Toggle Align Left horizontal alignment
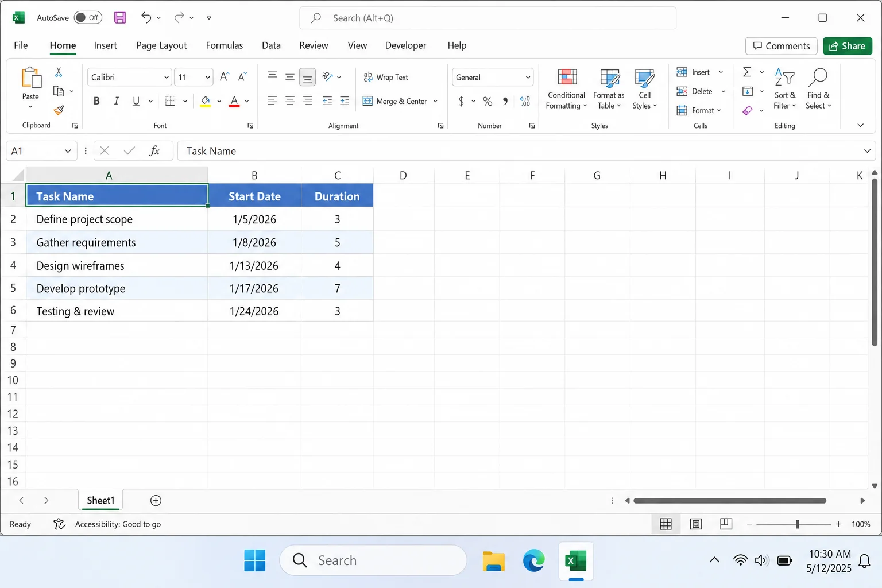The image size is (882, 588). [272, 101]
